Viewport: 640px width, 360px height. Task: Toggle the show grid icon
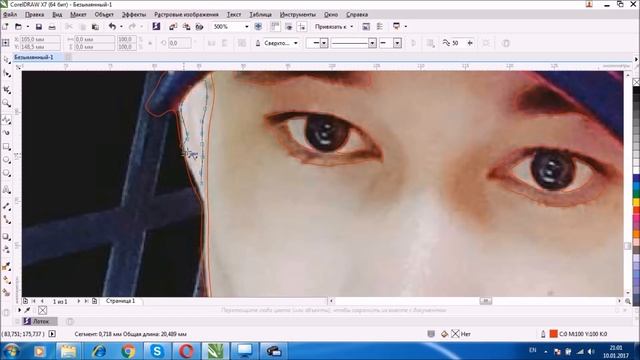tap(289, 27)
